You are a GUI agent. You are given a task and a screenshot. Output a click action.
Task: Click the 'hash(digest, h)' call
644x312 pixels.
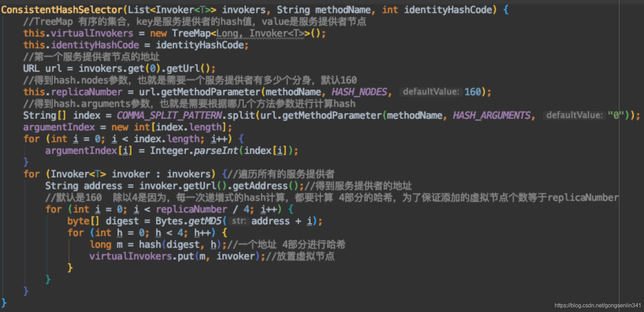point(180,245)
